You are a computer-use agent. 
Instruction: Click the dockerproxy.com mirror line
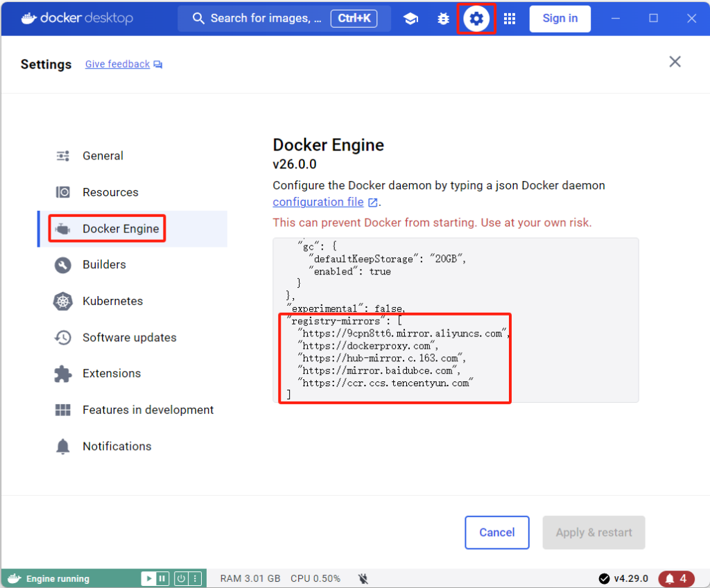[367, 346]
